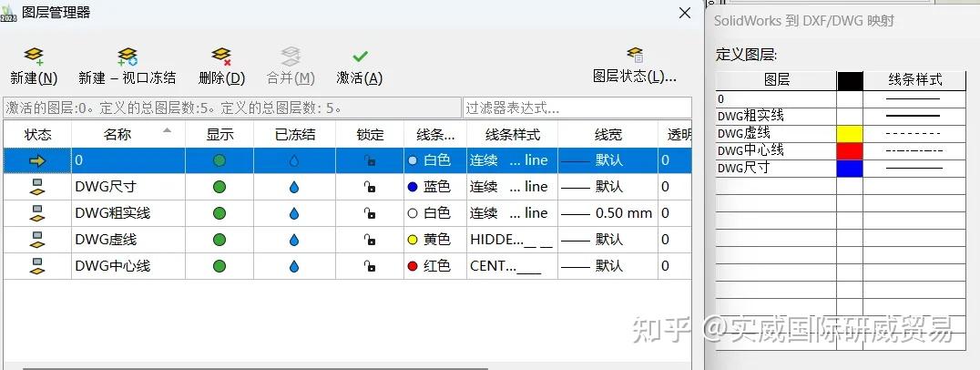Click black color header in mapping table
The image size is (980, 370).
pos(850,81)
